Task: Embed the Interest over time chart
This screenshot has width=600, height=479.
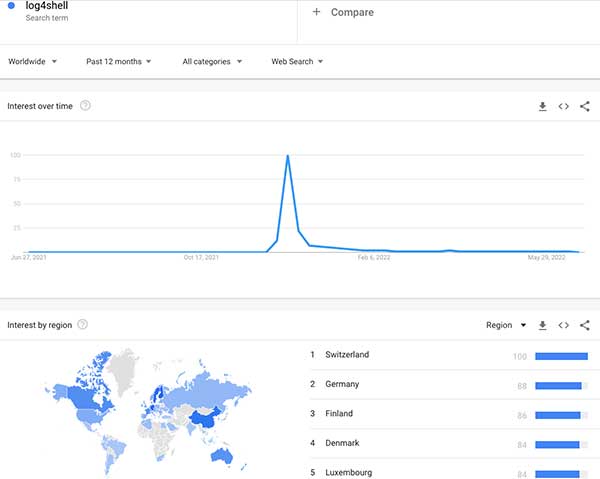Action: coord(563,106)
